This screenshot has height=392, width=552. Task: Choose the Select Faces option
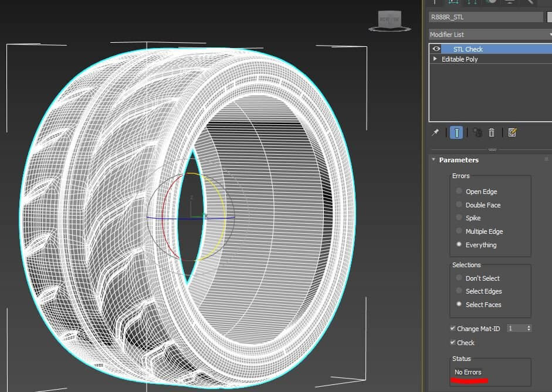click(459, 304)
